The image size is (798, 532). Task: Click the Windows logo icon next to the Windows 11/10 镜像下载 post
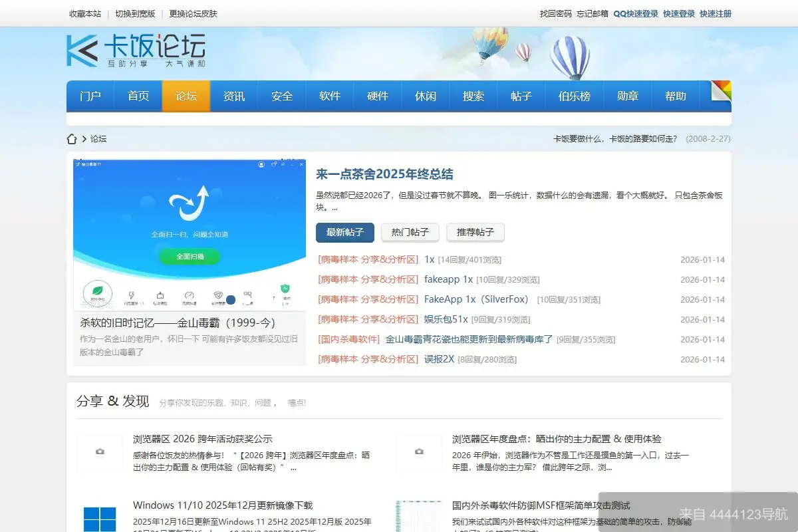[x=100, y=517]
